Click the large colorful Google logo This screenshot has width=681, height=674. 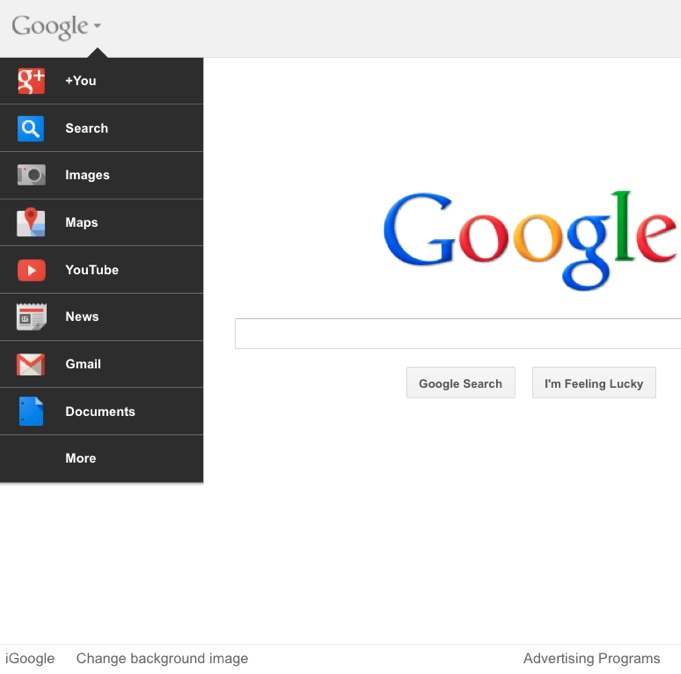pos(531,240)
